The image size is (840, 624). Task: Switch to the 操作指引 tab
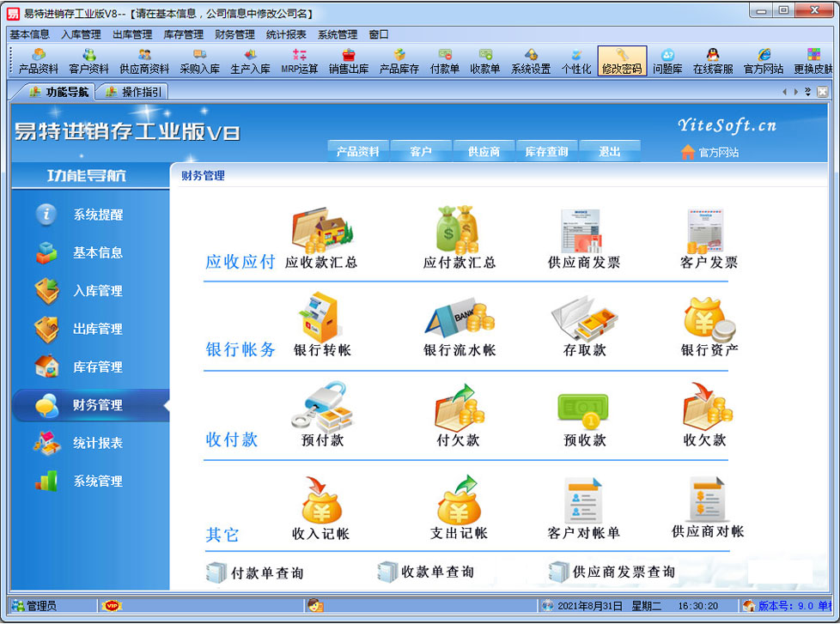click(133, 92)
